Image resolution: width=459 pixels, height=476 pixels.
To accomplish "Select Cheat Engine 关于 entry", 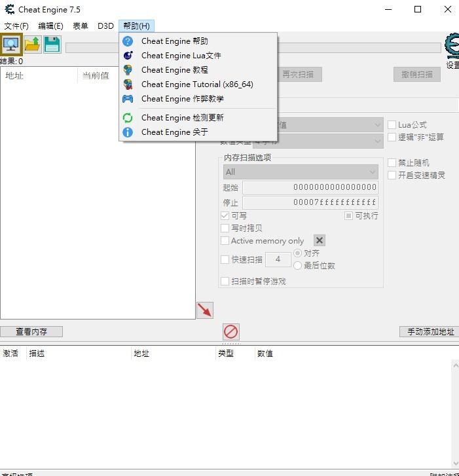I will [198, 132].
